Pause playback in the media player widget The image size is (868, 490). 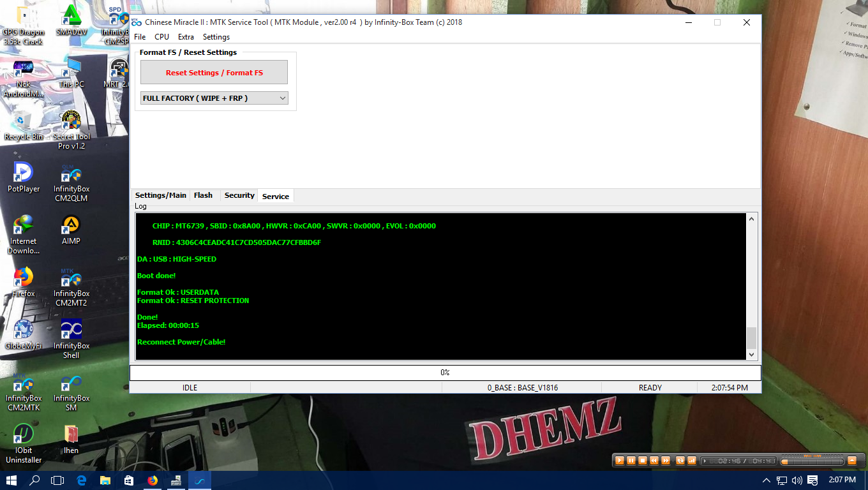[x=631, y=461]
